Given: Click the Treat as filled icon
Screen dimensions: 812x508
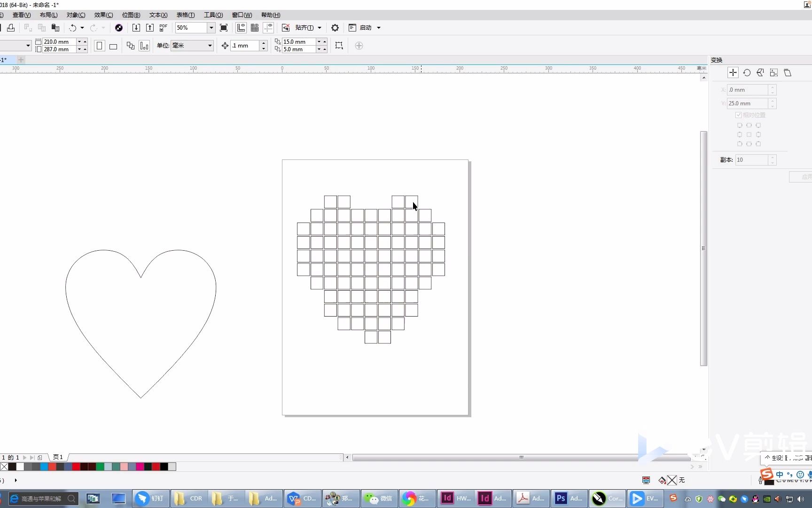Looking at the screenshot, I should pyautogui.click(x=339, y=46).
